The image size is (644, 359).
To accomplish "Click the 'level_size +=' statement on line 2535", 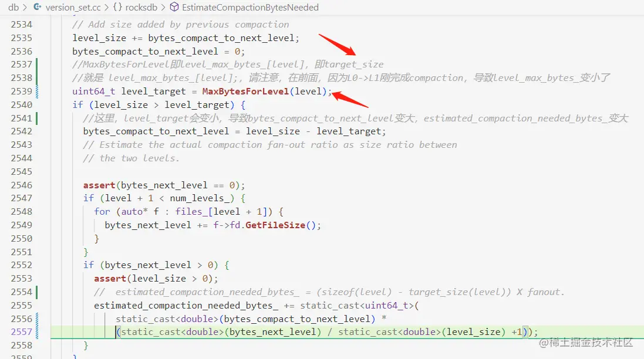I will [x=186, y=38].
